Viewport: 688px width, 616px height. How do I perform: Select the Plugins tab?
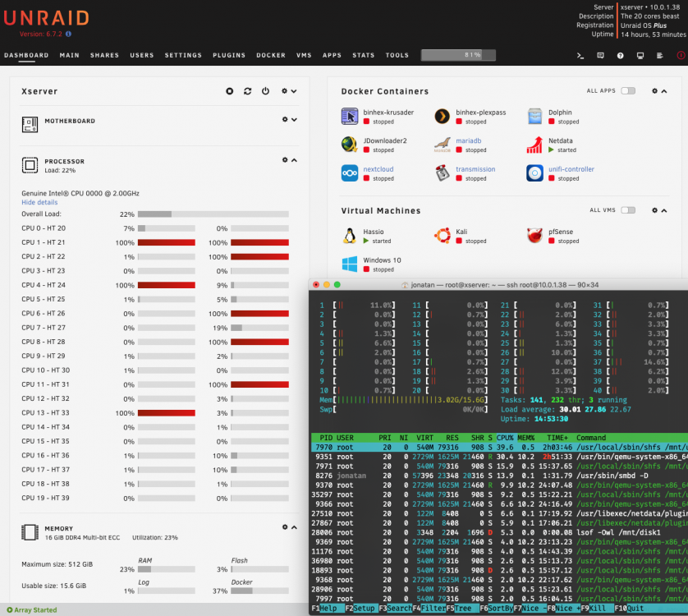[229, 55]
